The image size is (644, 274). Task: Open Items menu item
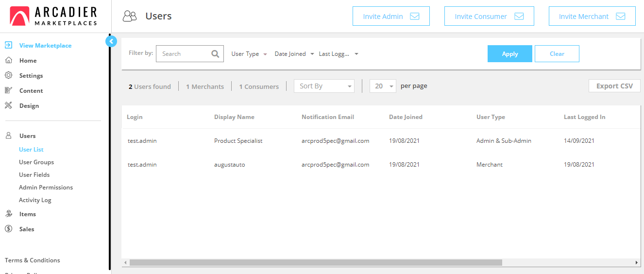coord(28,214)
